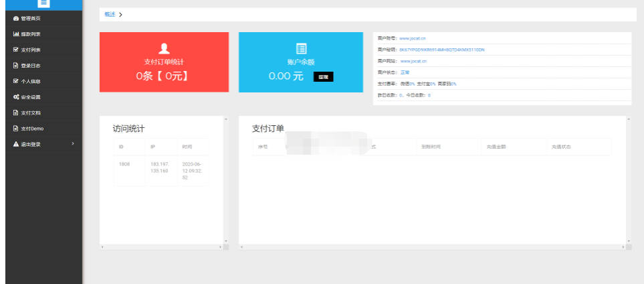The height and width of the screenshot is (284, 644).
Task: Open 支付文档 from the sidebar
Action: coord(31,113)
